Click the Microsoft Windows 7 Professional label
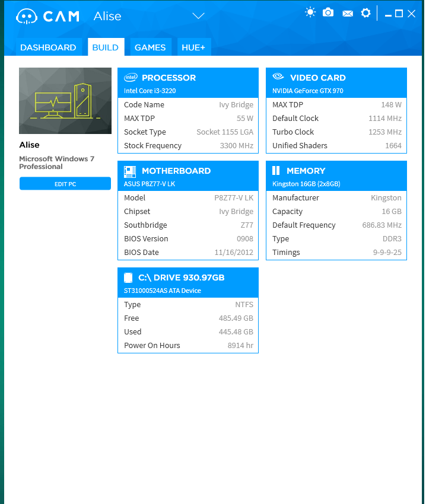 [x=56, y=162]
